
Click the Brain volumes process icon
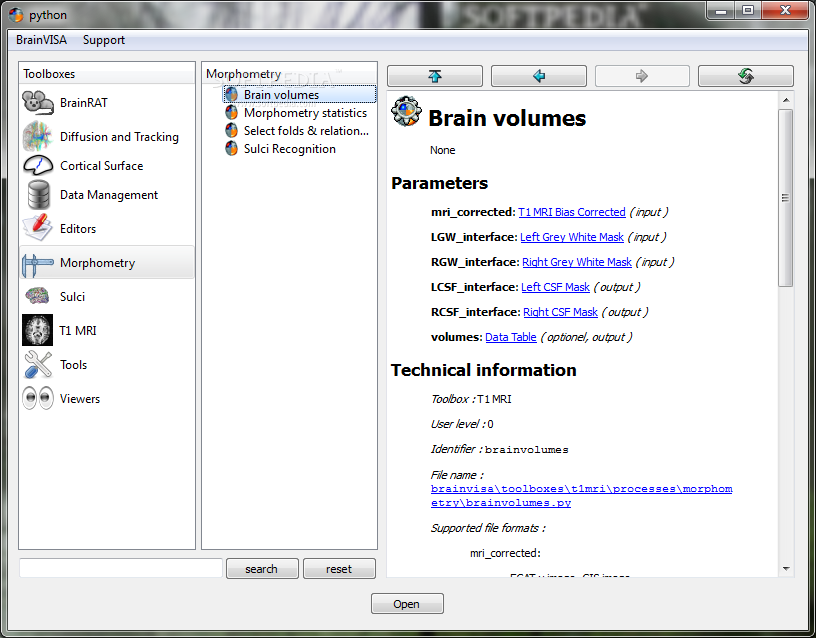[232, 95]
